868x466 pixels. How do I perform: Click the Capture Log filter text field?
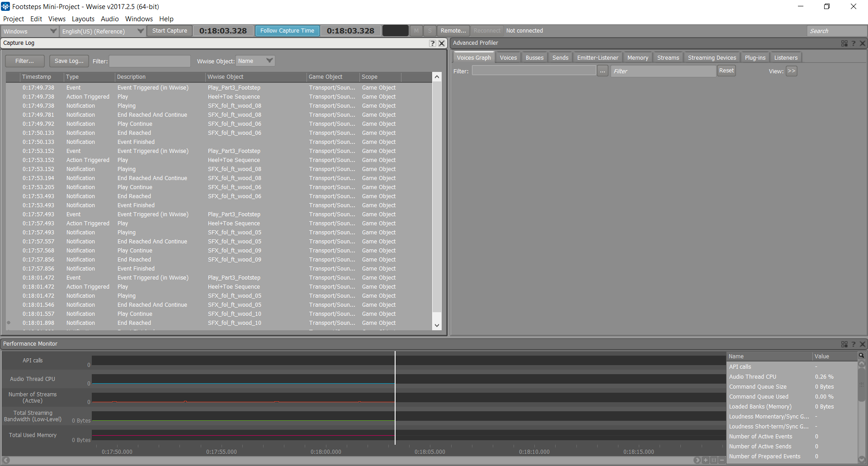(150, 61)
